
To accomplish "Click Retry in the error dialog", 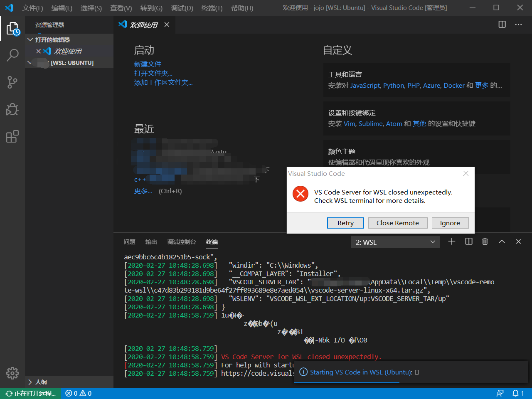I will click(345, 223).
